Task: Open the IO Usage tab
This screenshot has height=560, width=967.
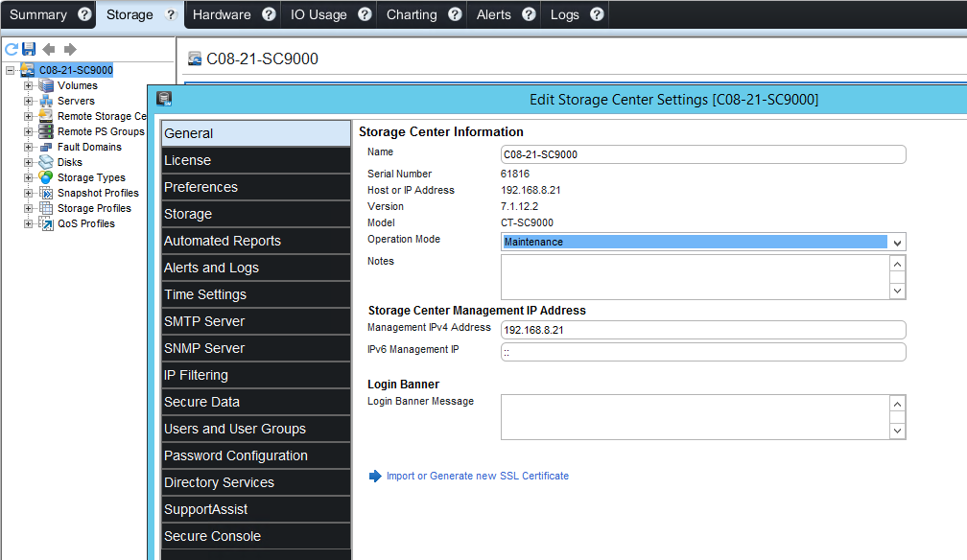Action: click(x=318, y=14)
